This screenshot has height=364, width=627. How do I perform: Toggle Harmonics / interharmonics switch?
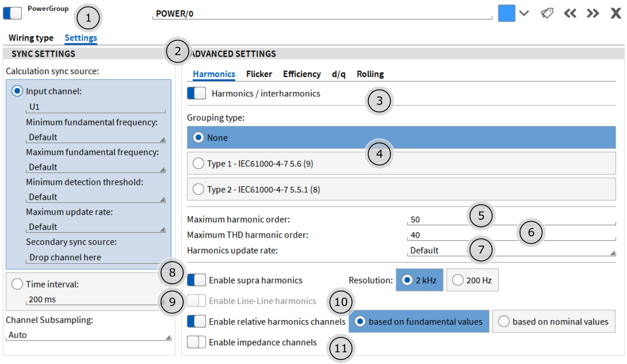click(196, 93)
